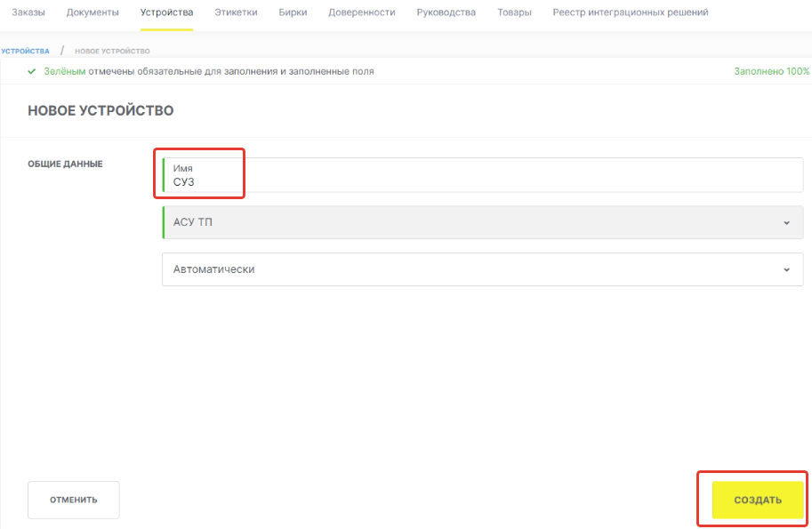The image size is (812, 529).
Task: Open the Руководства tab
Action: [446, 12]
